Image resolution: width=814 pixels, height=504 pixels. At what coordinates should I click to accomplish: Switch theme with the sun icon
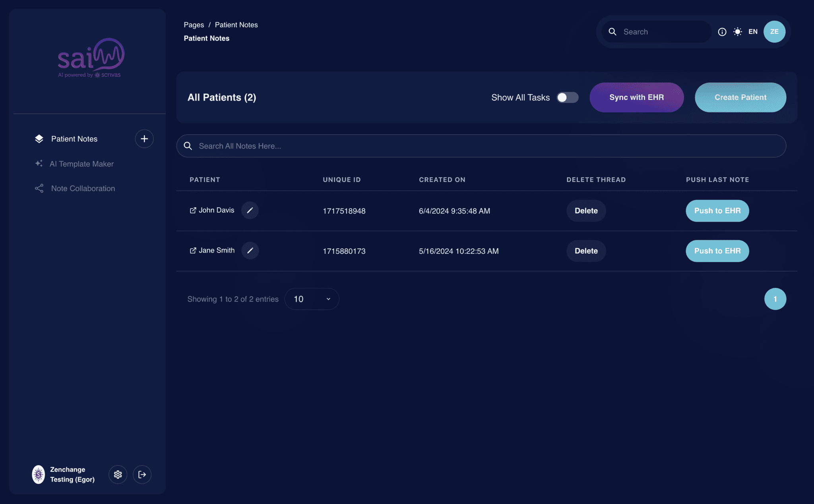tap(737, 32)
